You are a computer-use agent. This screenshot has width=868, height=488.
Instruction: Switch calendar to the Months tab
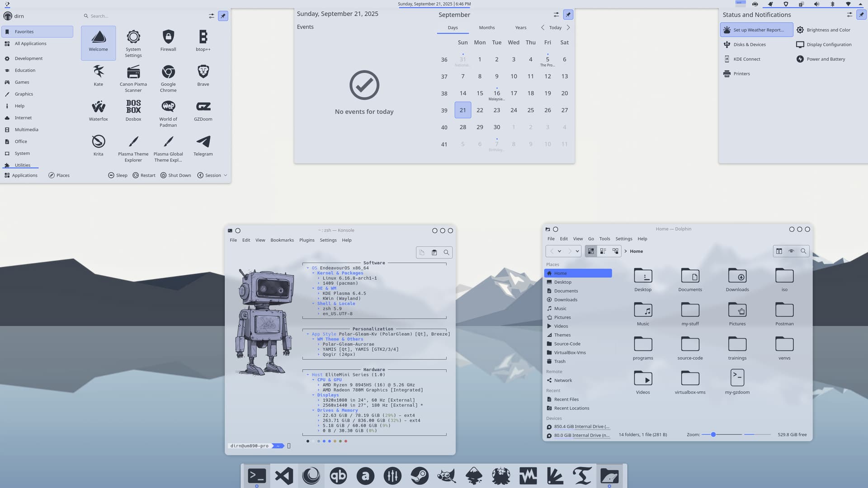click(486, 28)
